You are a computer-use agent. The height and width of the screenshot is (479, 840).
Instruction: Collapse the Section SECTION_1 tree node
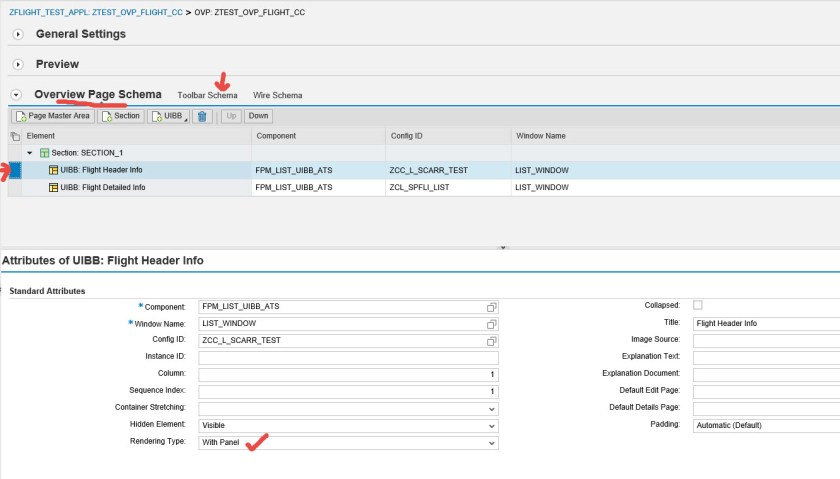tap(29, 153)
